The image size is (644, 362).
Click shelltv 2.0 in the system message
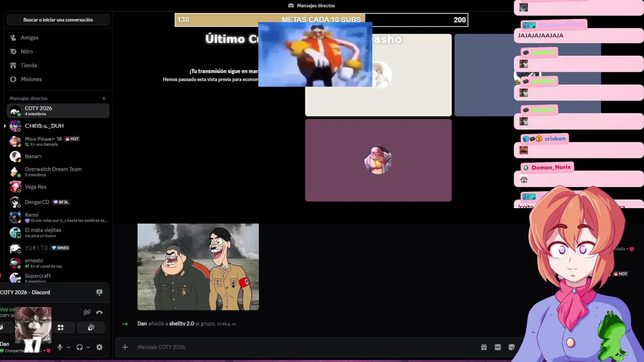click(181, 324)
